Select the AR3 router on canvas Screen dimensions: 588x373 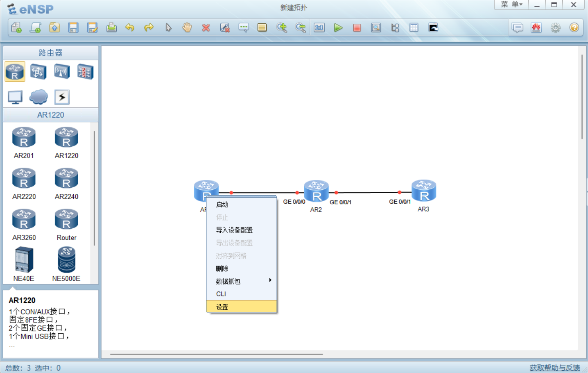point(424,191)
